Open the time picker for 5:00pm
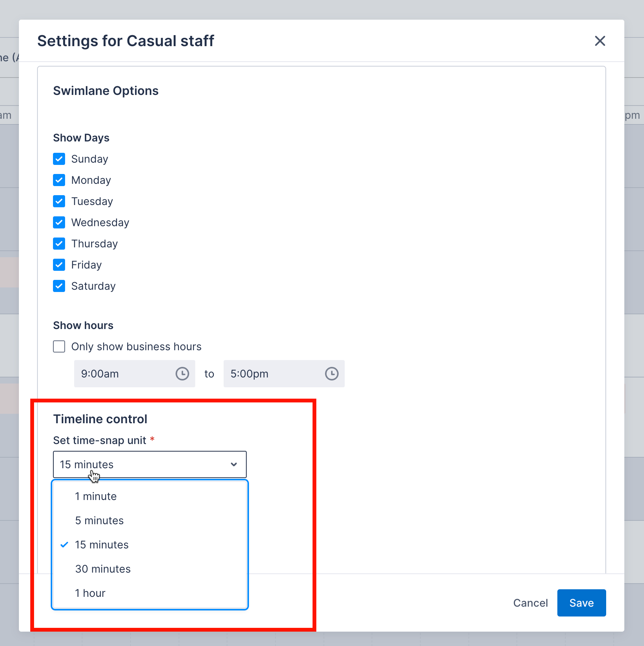644x646 pixels. (332, 374)
